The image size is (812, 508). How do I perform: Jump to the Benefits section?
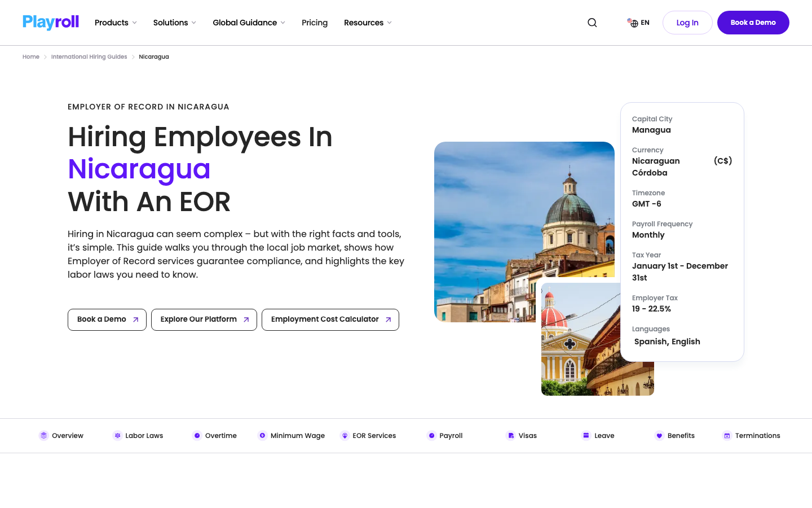click(x=674, y=436)
